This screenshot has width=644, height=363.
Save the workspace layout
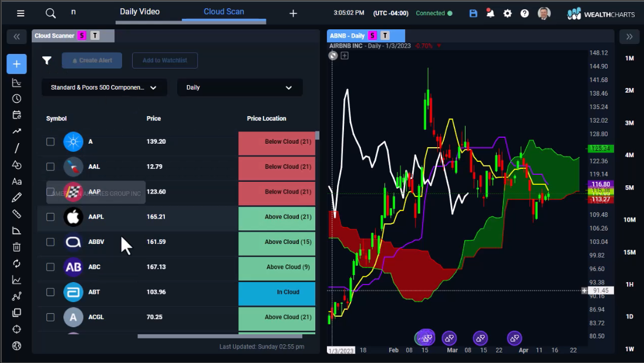click(x=473, y=13)
